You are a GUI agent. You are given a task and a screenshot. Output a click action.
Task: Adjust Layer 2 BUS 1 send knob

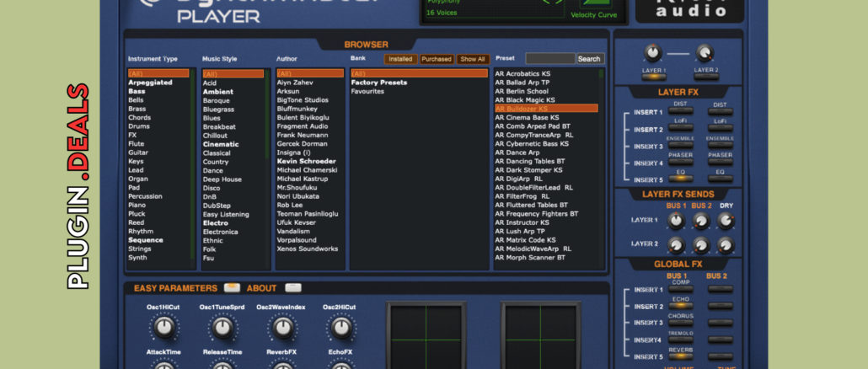pyautogui.click(x=676, y=245)
